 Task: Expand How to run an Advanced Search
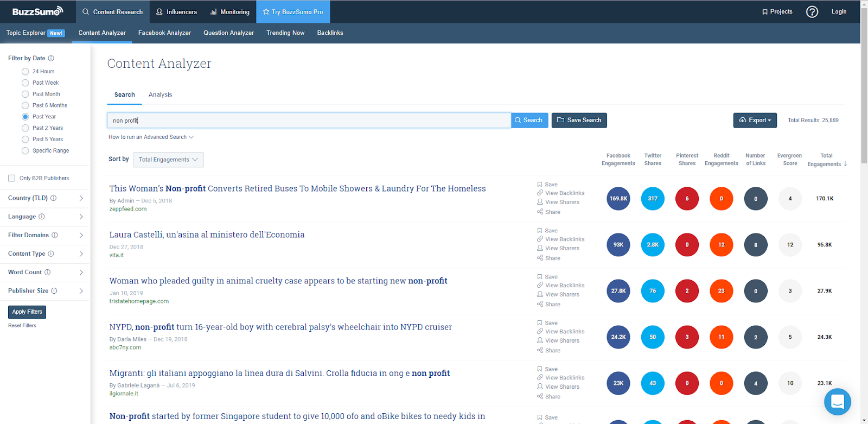click(151, 137)
